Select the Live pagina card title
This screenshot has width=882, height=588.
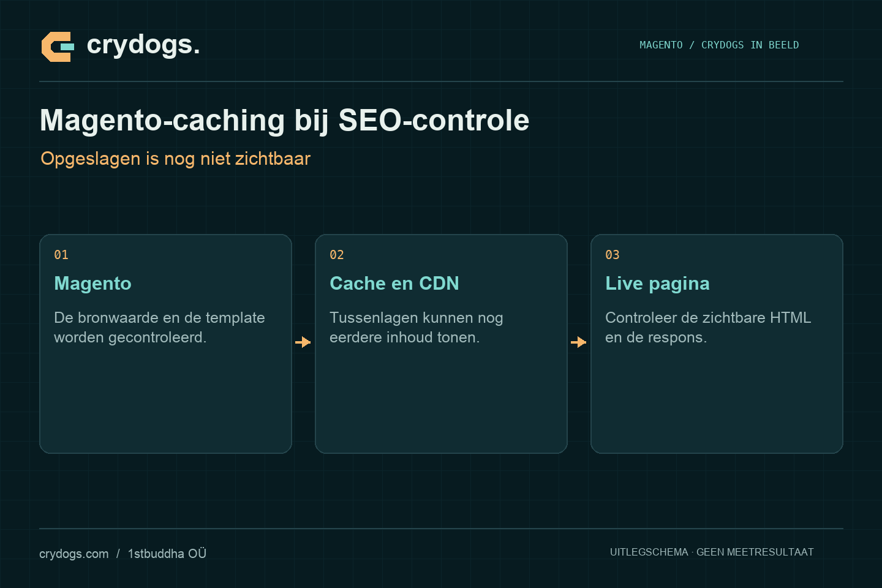(657, 284)
